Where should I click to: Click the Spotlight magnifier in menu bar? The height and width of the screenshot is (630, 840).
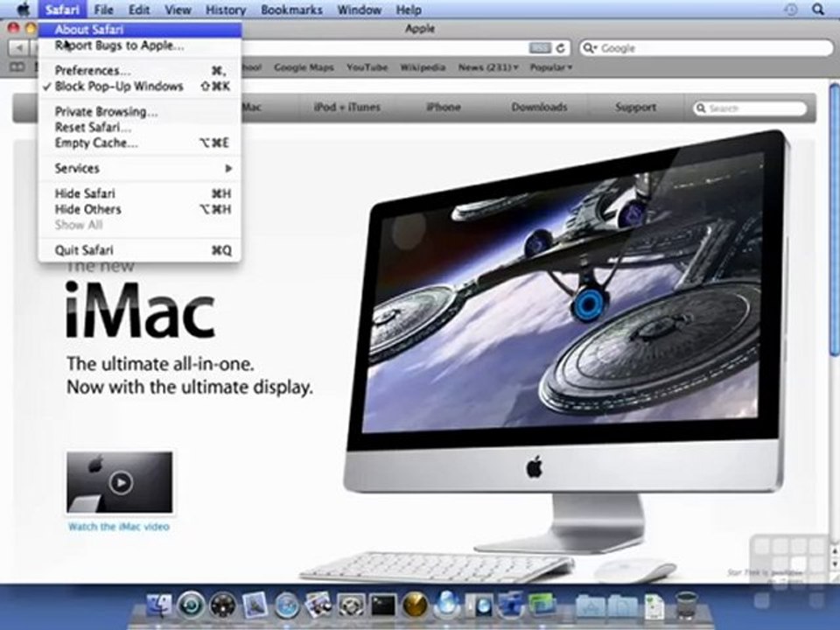click(817, 9)
